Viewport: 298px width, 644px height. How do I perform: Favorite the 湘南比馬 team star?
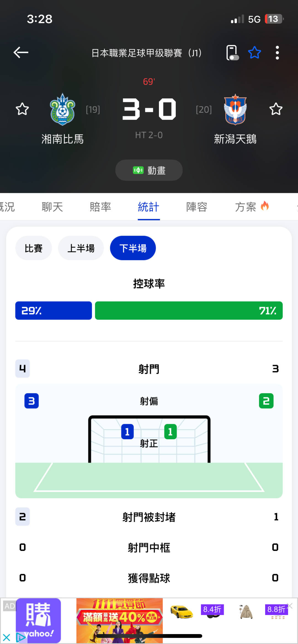point(22,109)
